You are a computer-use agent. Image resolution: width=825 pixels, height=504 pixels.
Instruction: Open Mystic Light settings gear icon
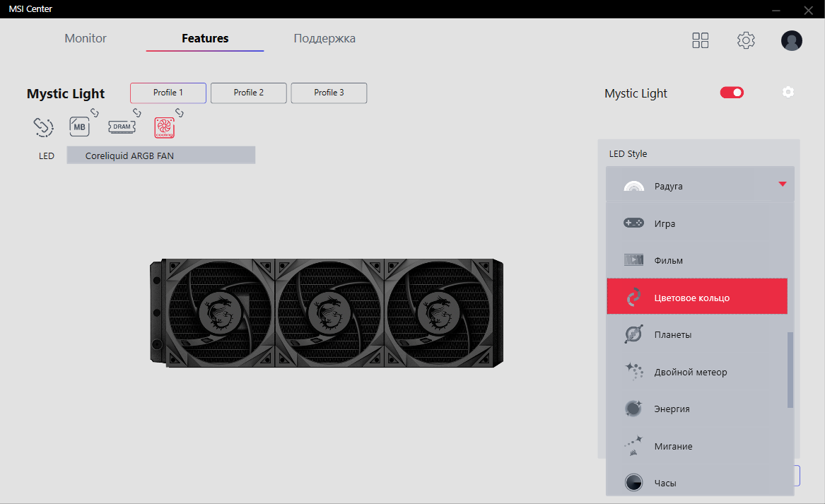(788, 92)
